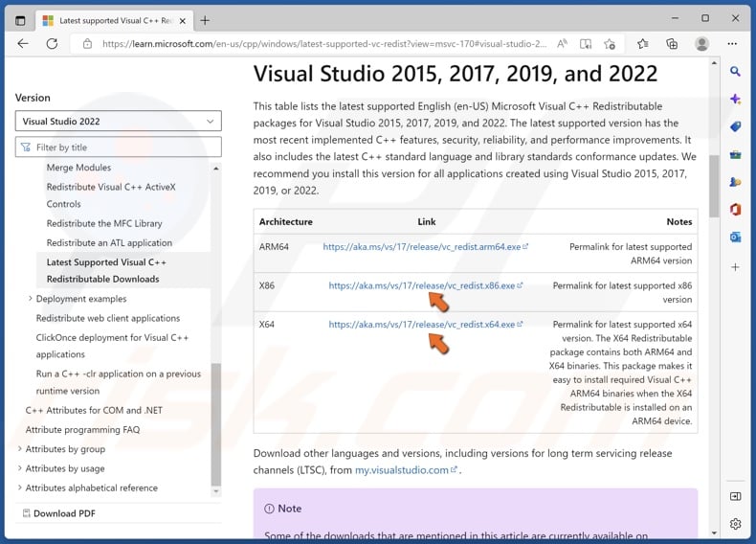Toggle the sidebar visibility icon
756x544 pixels.
[x=735, y=496]
